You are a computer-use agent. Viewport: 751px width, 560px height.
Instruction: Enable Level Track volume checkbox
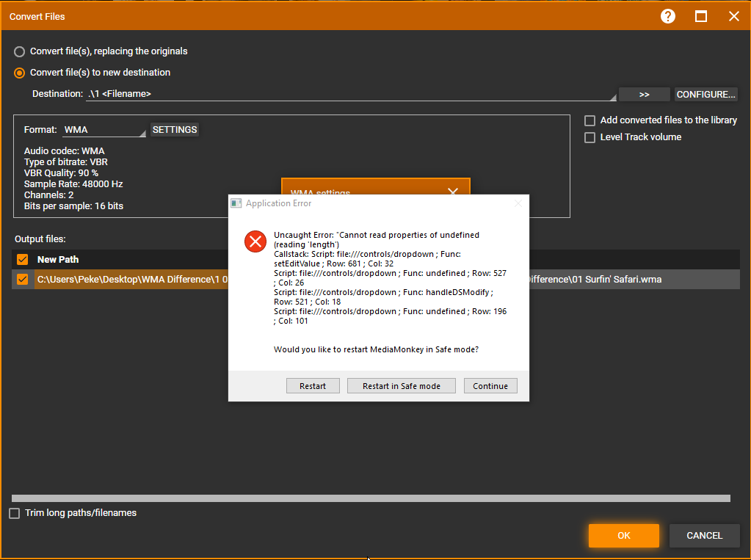click(589, 137)
